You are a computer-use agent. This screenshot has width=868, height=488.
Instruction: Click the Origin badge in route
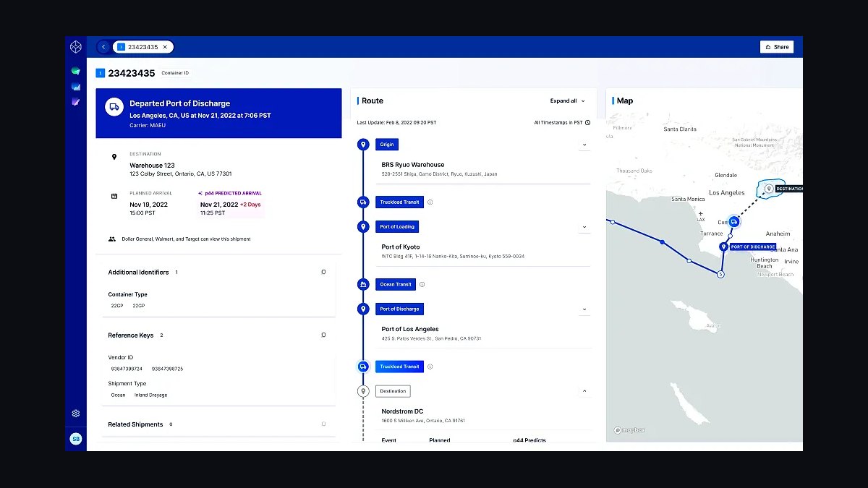click(387, 145)
